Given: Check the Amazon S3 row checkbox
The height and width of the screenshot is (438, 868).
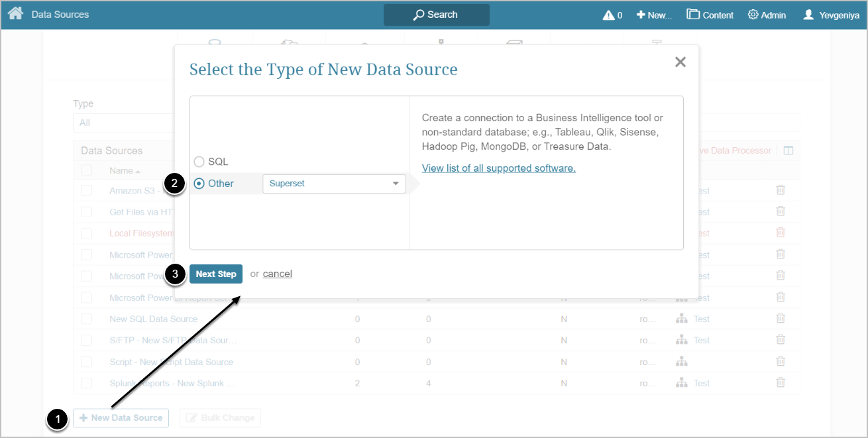Looking at the screenshot, I should click(x=87, y=191).
